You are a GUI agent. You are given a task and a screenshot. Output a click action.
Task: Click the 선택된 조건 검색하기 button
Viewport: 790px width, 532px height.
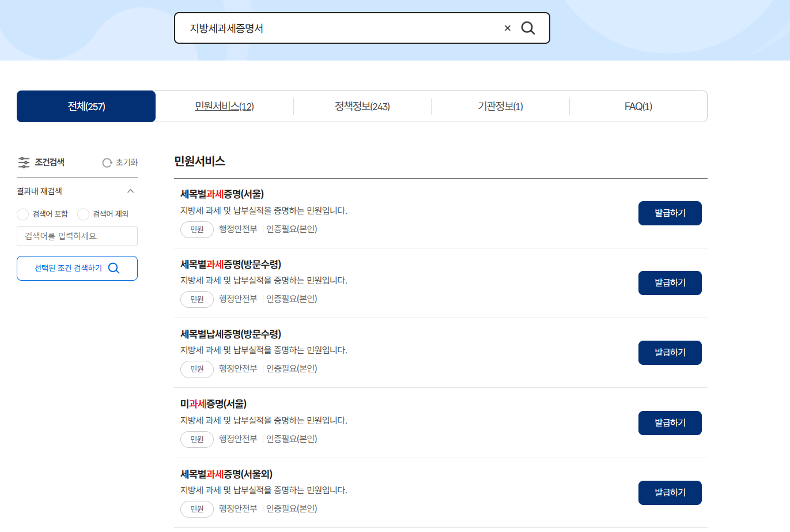(77, 269)
